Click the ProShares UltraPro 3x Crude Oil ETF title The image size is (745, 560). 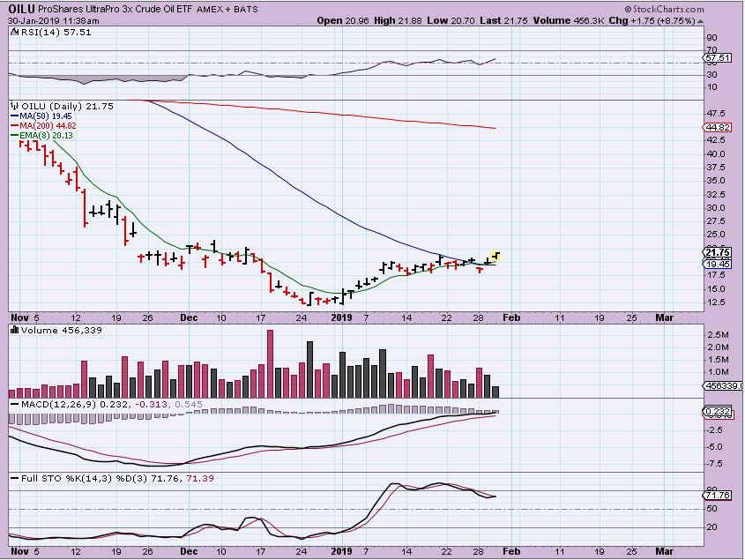point(115,10)
